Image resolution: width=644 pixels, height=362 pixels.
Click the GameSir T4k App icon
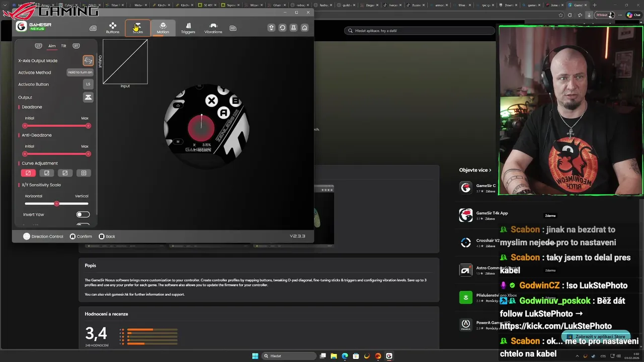pyautogui.click(x=466, y=215)
